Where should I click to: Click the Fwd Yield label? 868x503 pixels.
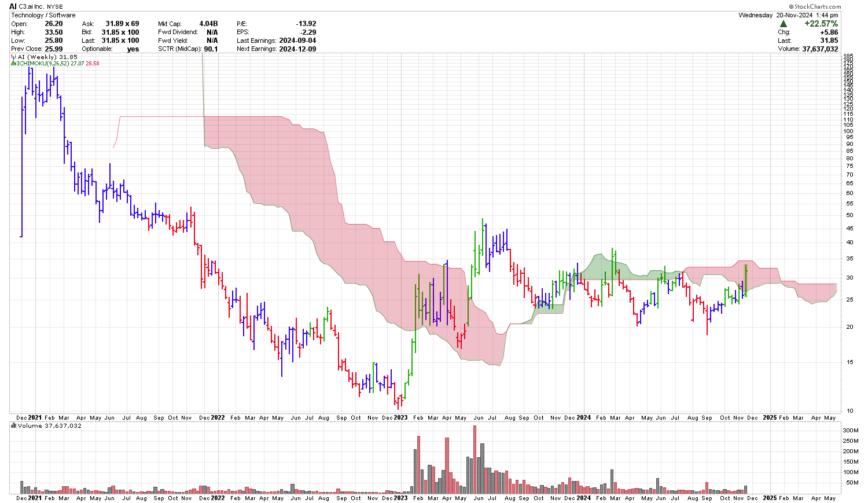172,41
